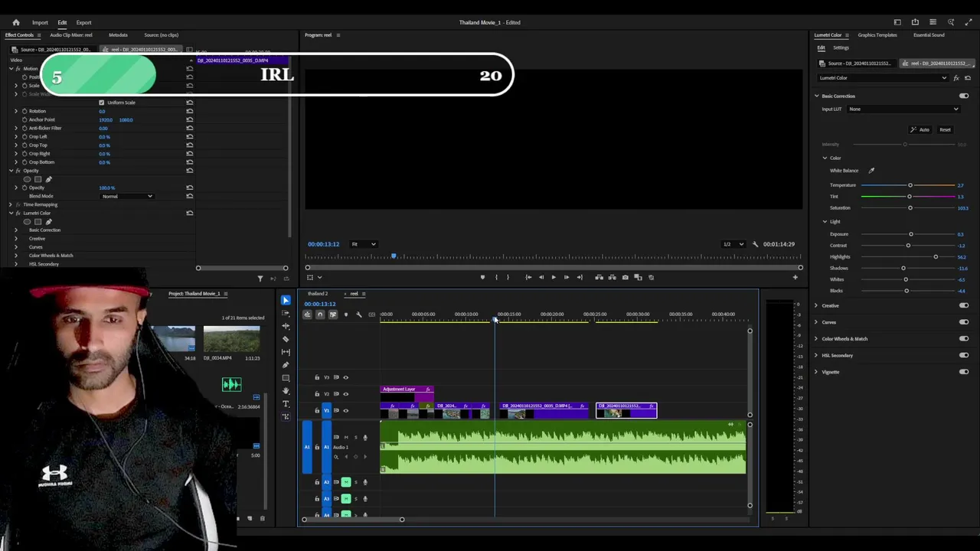The width and height of the screenshot is (980, 551).
Task: Click the Add Marker icon in Program monitor
Action: pos(482,277)
